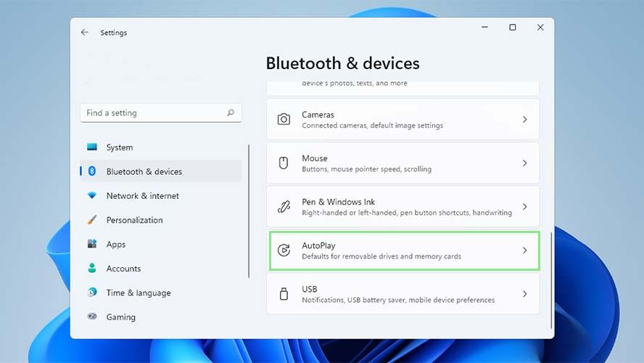The height and width of the screenshot is (363, 644).
Task: Click the System monitor icon
Action: click(92, 147)
